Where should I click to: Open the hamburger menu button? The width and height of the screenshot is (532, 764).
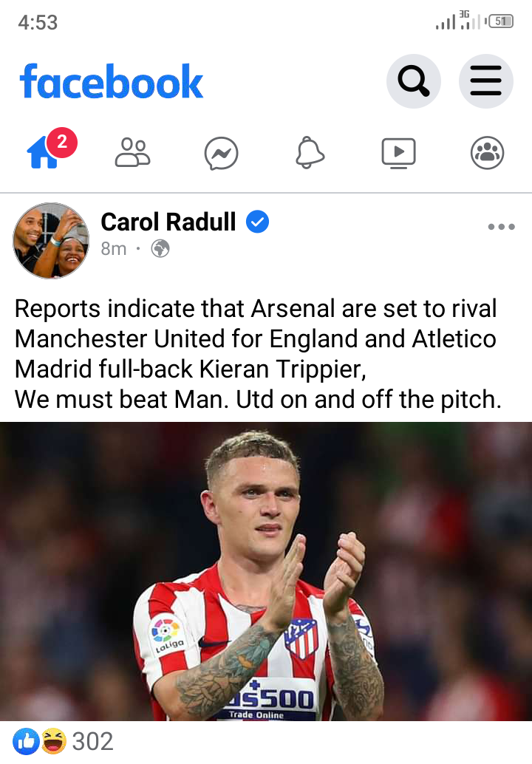(x=485, y=81)
